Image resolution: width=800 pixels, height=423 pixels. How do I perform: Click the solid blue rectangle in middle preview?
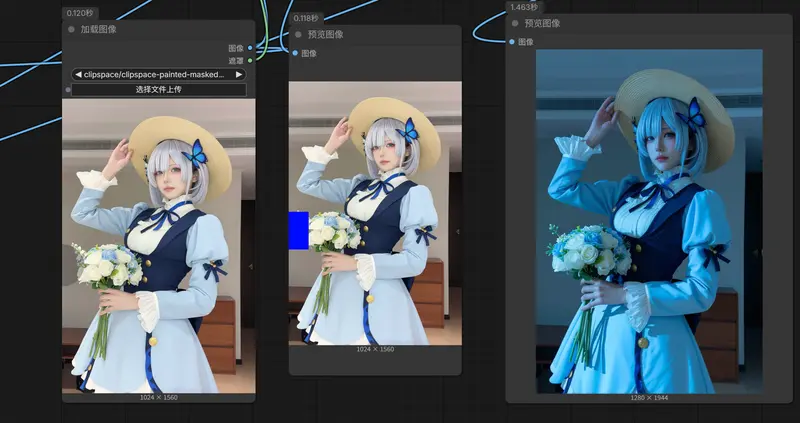tap(298, 230)
